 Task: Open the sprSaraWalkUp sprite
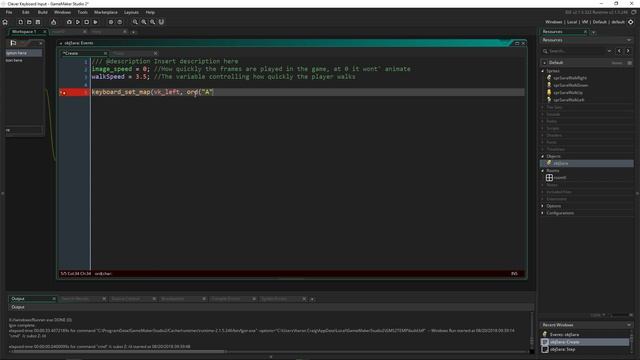(x=568, y=93)
